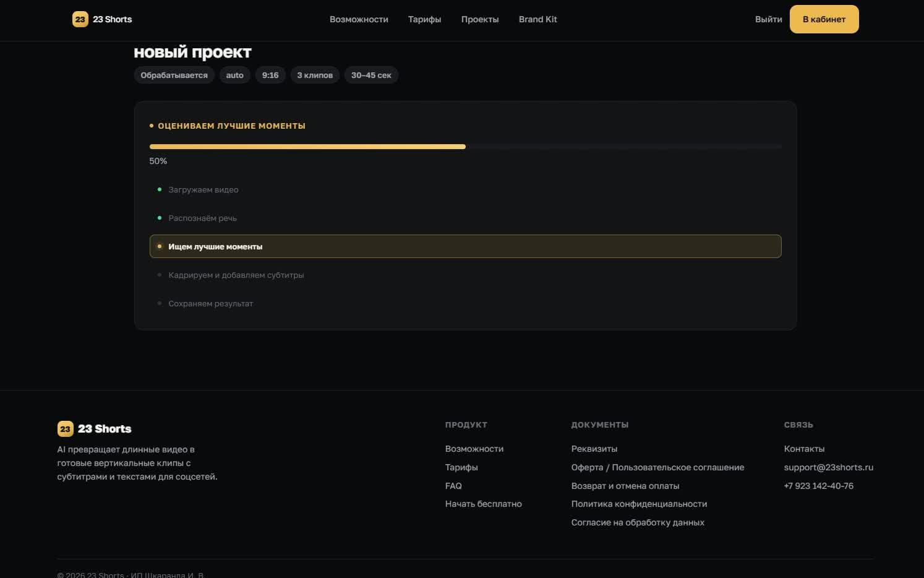
Task: Open Brand Kit in the top navigation
Action: click(537, 19)
